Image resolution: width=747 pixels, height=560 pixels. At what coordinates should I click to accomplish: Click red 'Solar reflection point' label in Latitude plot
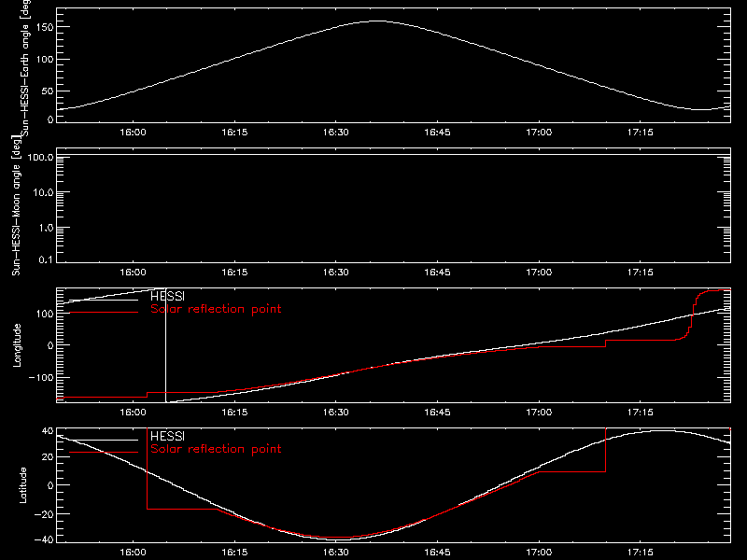pos(216,449)
